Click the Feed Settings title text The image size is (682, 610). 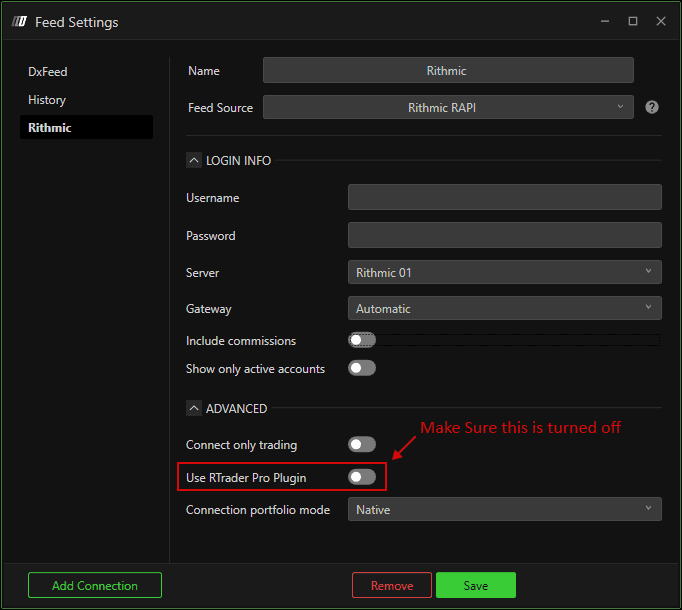click(77, 22)
